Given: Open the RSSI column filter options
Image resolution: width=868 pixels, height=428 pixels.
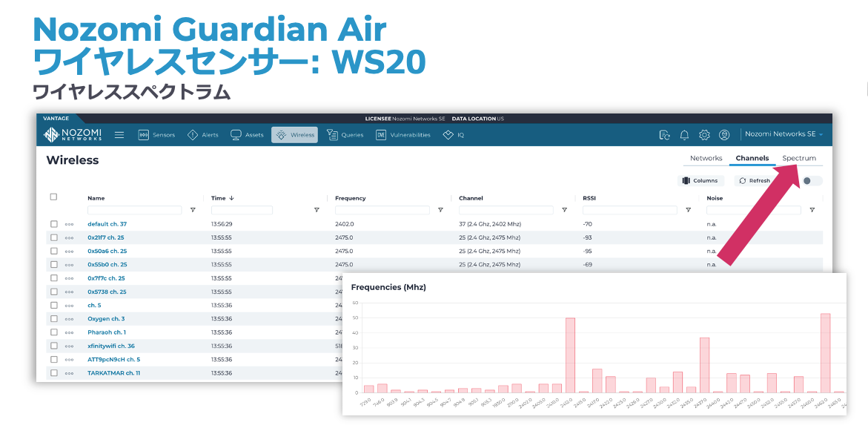Looking at the screenshot, I should point(688,211).
